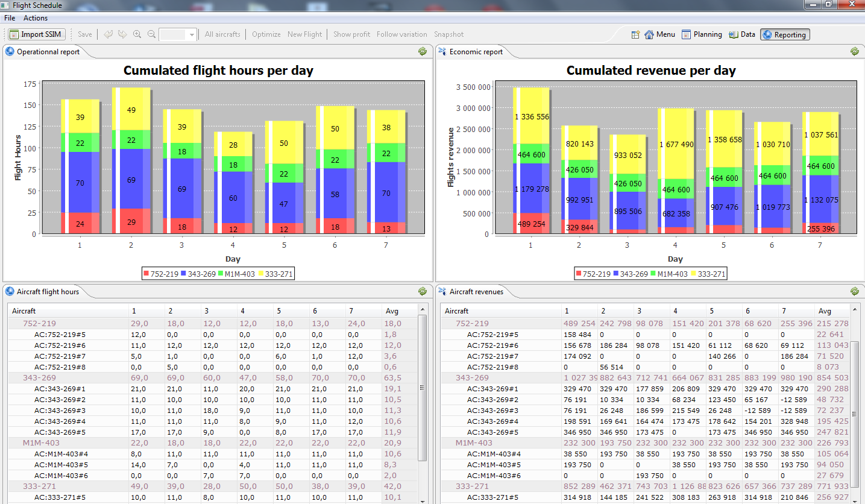Open the File menu
This screenshot has height=504, width=865.
pyautogui.click(x=10, y=18)
